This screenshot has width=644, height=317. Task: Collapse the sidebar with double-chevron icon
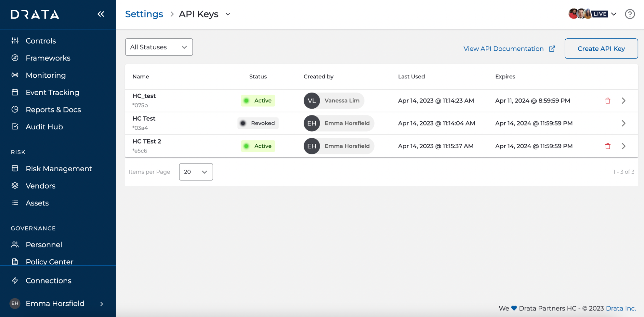(x=101, y=14)
